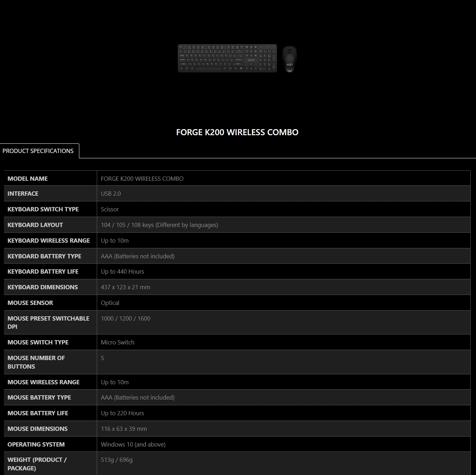
Task: Select the 'Scissor' switch type value
Action: click(110, 209)
